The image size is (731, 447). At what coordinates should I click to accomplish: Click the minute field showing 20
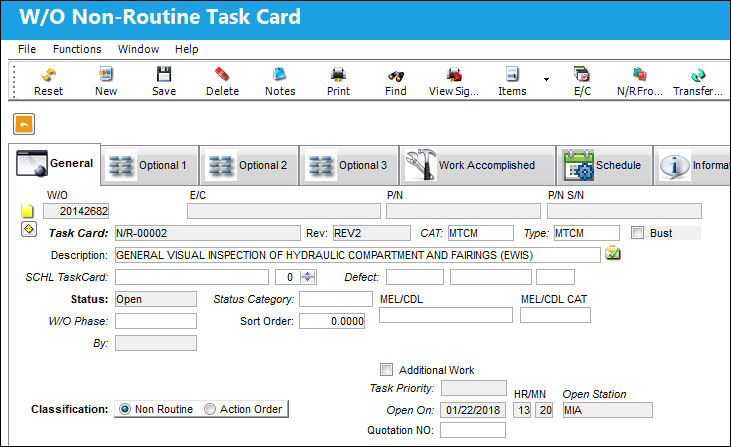click(x=544, y=410)
